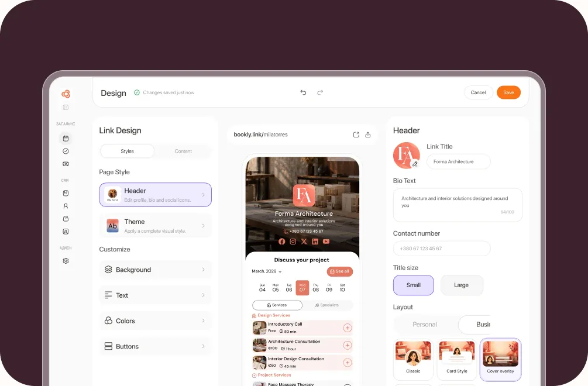Click the Instagram icon in phone preview
588x386 pixels.
(293, 242)
